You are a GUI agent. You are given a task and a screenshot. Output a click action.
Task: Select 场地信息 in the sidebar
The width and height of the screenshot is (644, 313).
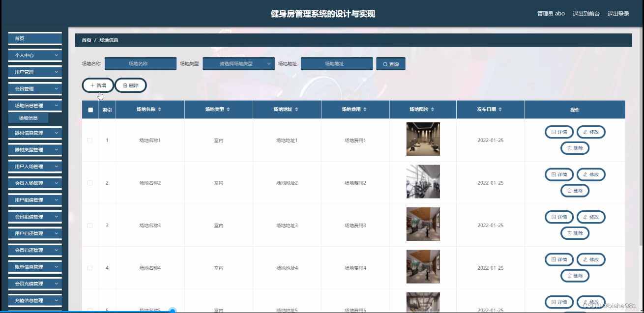pyautogui.click(x=28, y=117)
